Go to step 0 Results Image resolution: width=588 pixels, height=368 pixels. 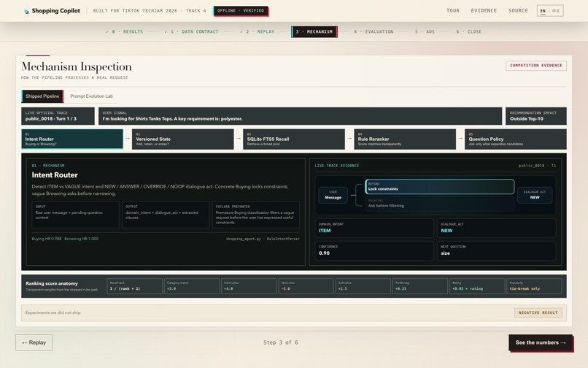pos(125,31)
